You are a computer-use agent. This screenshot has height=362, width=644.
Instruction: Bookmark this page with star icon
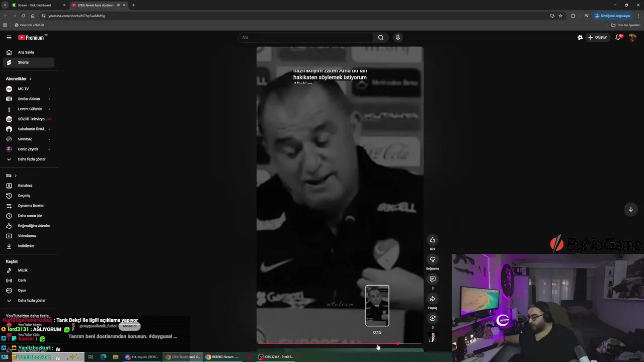coord(560,16)
